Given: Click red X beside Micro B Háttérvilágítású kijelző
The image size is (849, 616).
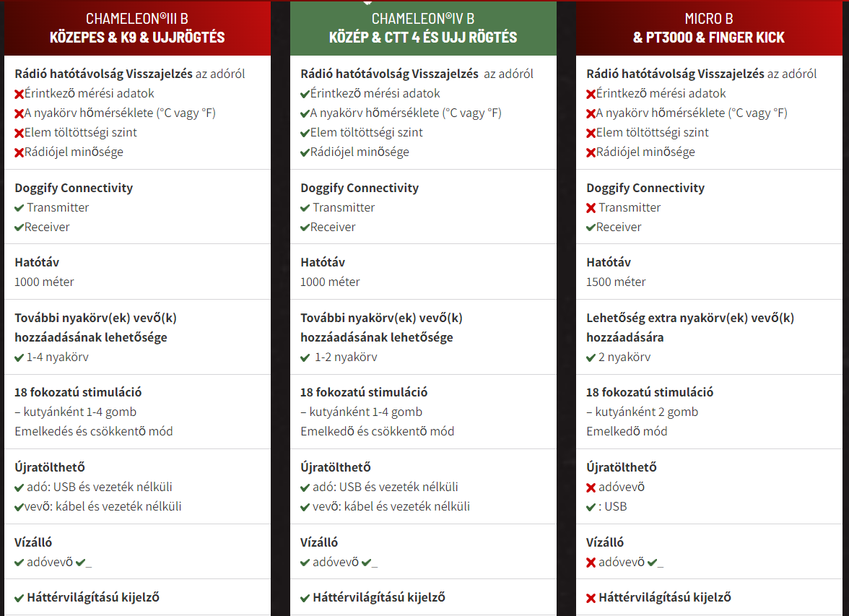Looking at the screenshot, I should (x=591, y=598).
